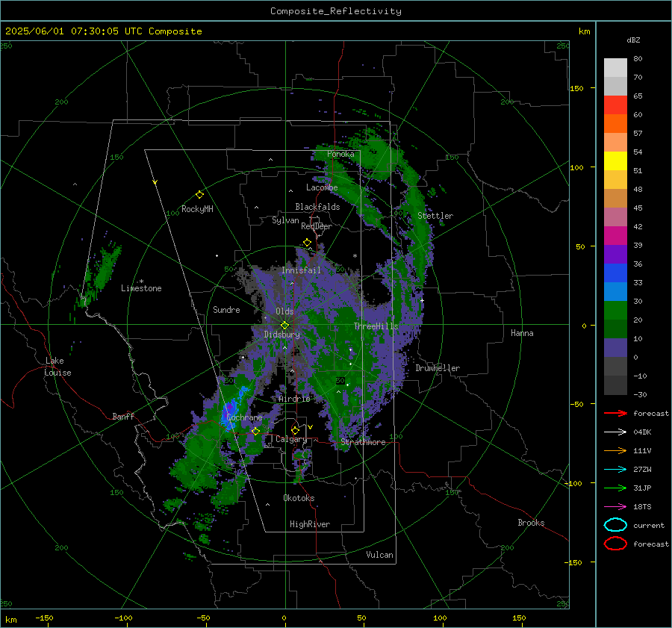Select the Strathmore label
672x628 pixels.
(363, 442)
